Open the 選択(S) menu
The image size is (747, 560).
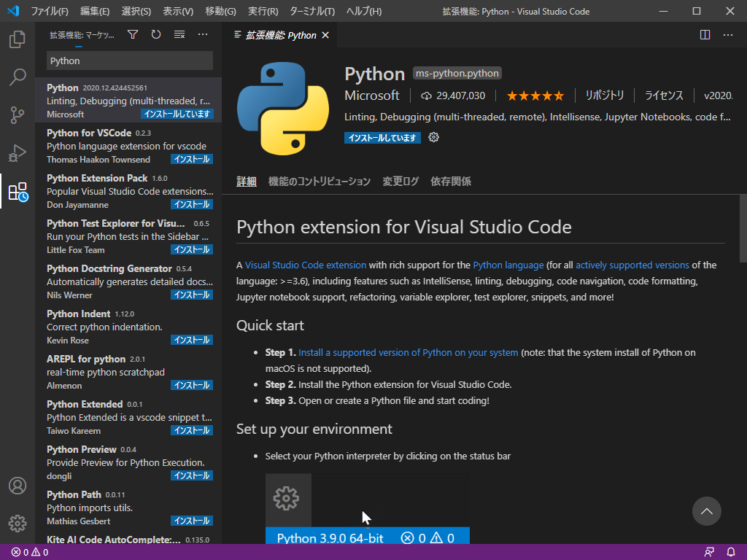tap(136, 11)
